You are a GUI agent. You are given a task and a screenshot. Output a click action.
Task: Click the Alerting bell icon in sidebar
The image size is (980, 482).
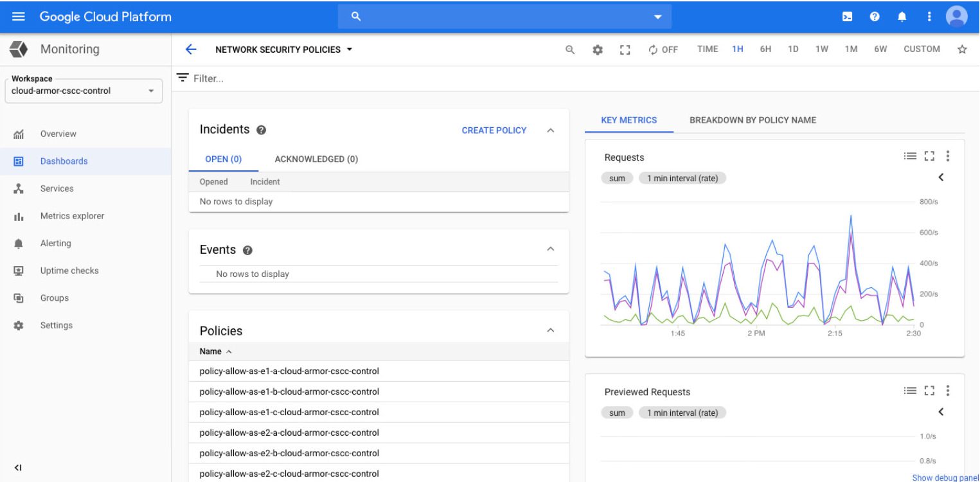point(19,244)
